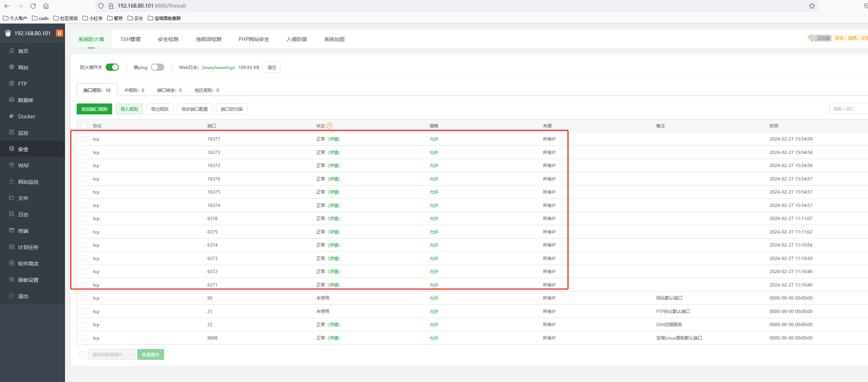The image size is (868, 382).
Task: Open 详情 link for port 22
Action: tap(334, 325)
